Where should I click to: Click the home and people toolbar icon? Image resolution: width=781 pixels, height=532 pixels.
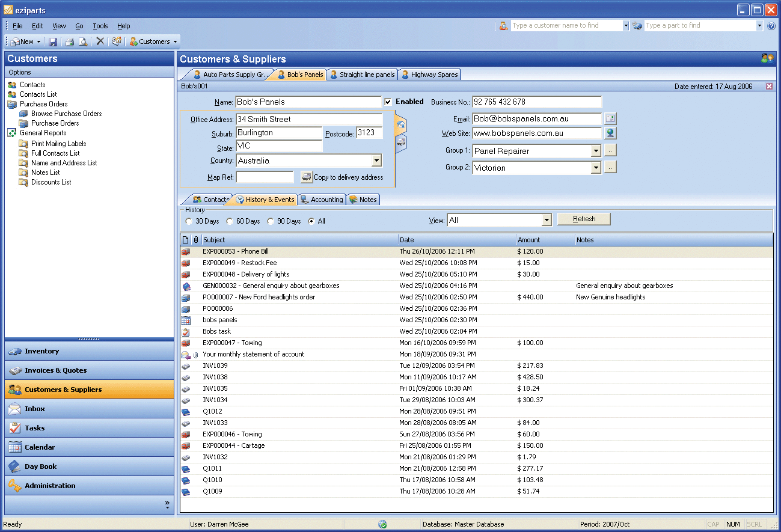[x=117, y=41]
